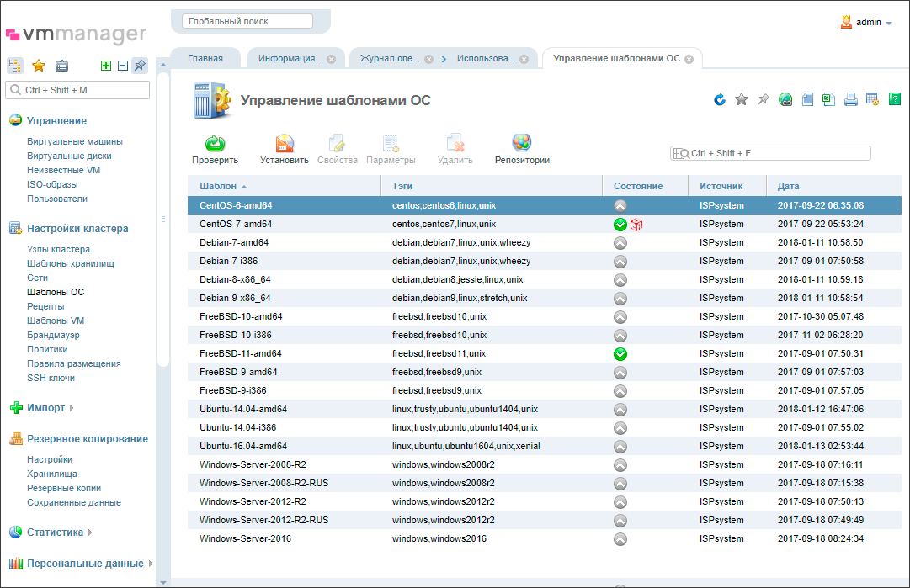Click the print icon
The width and height of the screenshot is (910, 588).
click(x=850, y=99)
